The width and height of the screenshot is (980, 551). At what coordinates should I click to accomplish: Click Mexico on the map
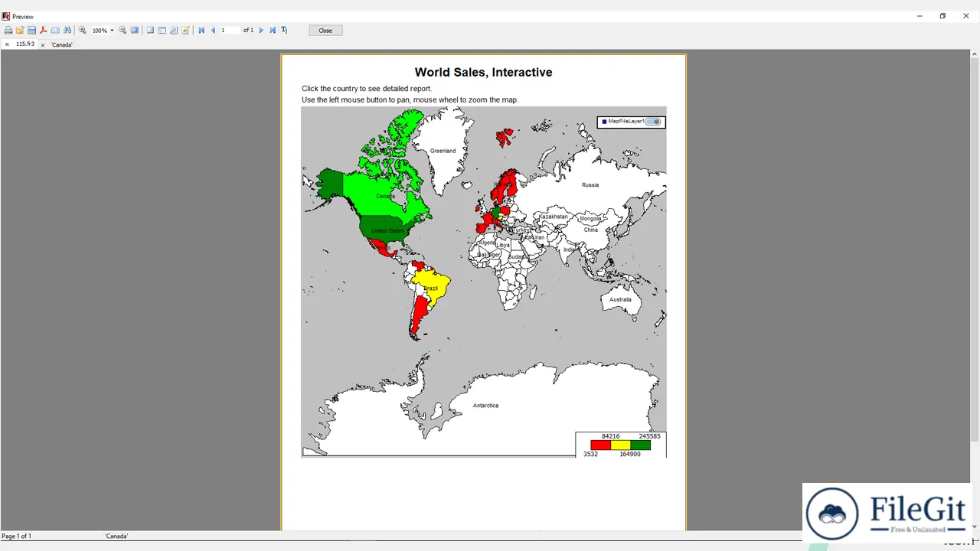point(383,248)
